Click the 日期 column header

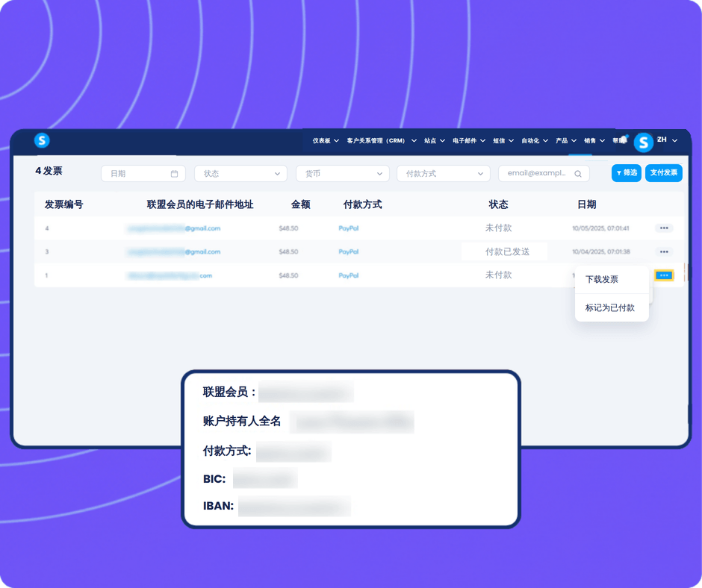coord(586,204)
